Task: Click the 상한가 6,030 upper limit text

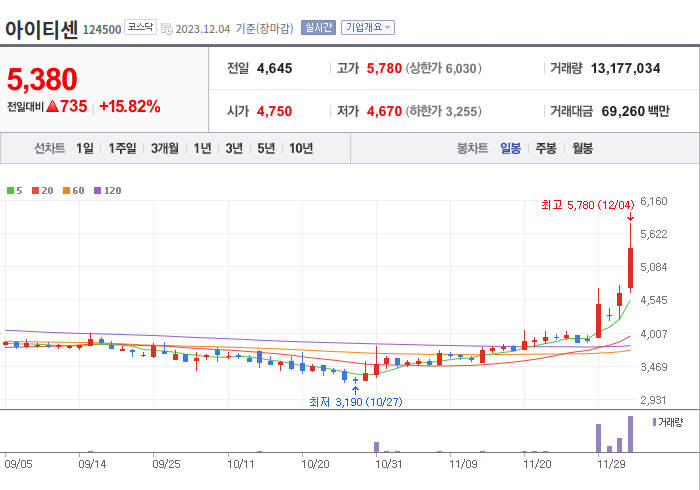Action: 444,68
